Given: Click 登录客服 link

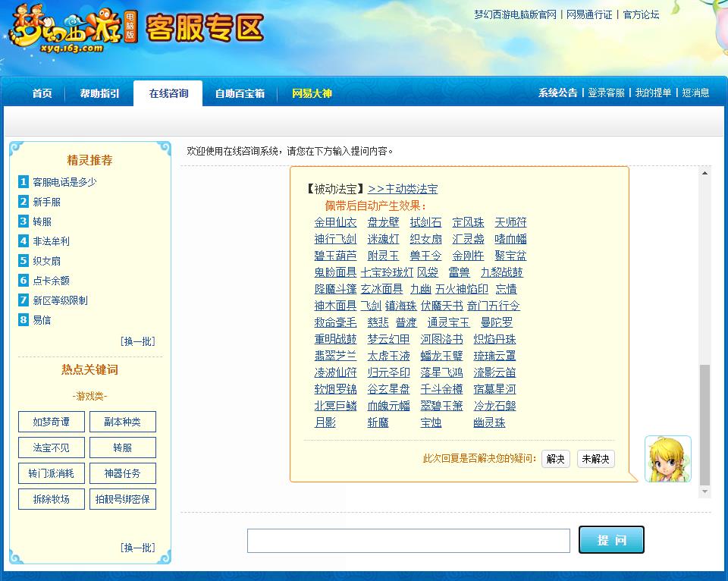Looking at the screenshot, I should (x=607, y=93).
